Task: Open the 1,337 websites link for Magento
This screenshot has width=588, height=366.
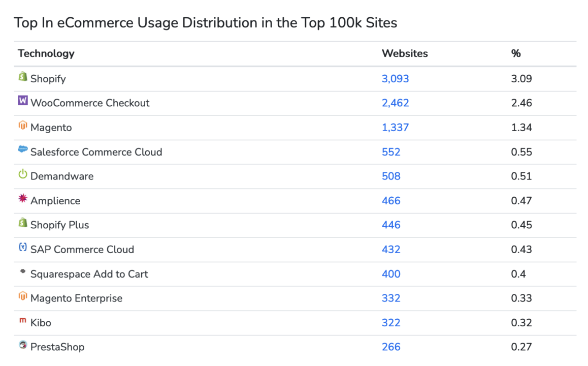Action: (x=395, y=128)
